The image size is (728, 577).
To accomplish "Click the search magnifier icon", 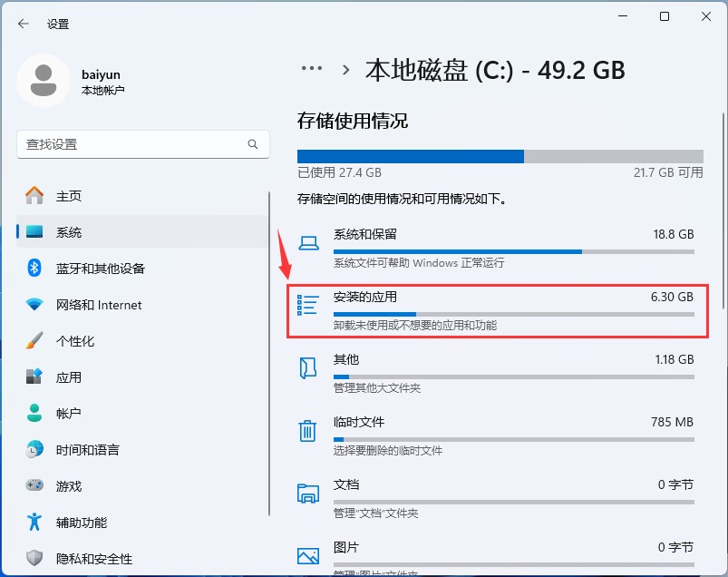I will (253, 144).
